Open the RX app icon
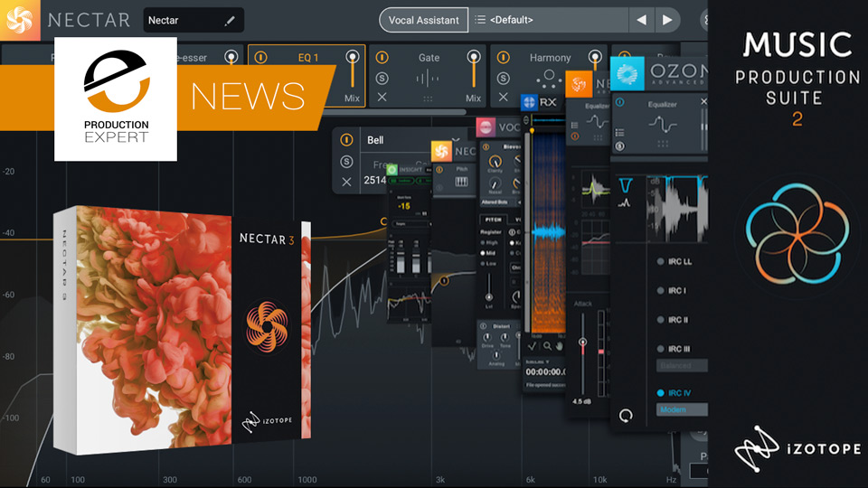The width and height of the screenshot is (868, 488). click(529, 102)
